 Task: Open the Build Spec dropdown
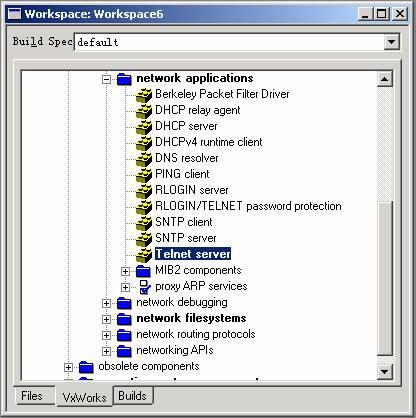pyautogui.click(x=391, y=42)
